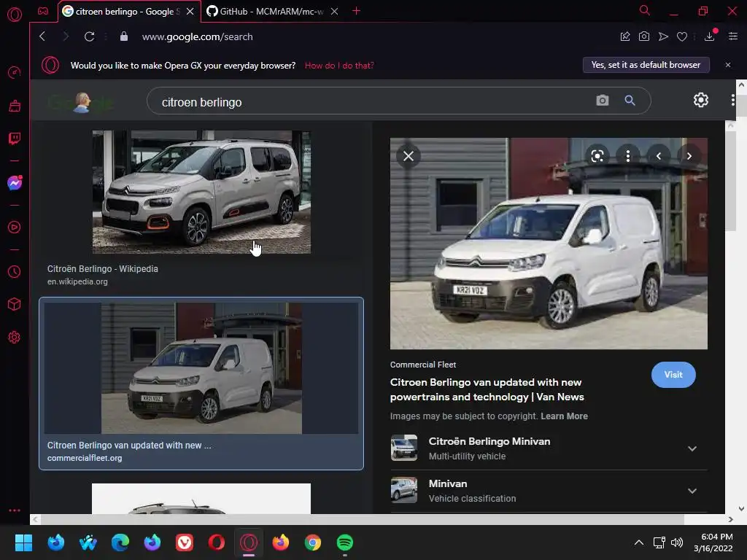This screenshot has height=560, width=747.
Task: Click the Learn More copyright link
Action: pyautogui.click(x=564, y=416)
